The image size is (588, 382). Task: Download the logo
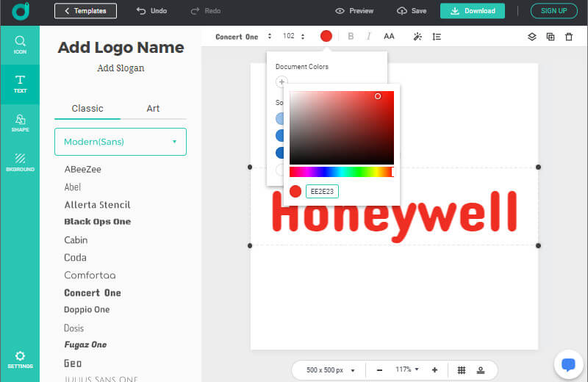pos(472,11)
